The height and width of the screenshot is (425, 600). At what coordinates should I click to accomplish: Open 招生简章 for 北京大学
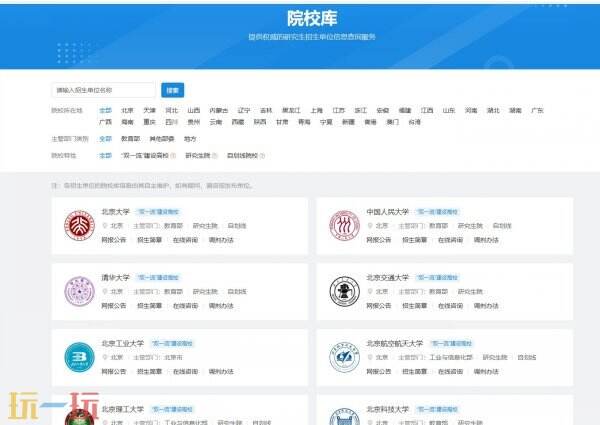[150, 240]
